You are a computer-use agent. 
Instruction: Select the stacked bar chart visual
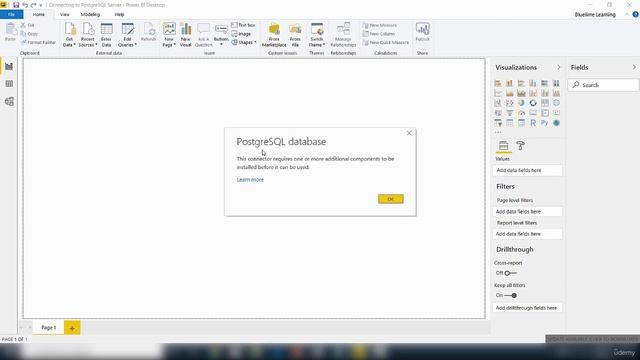498,83
